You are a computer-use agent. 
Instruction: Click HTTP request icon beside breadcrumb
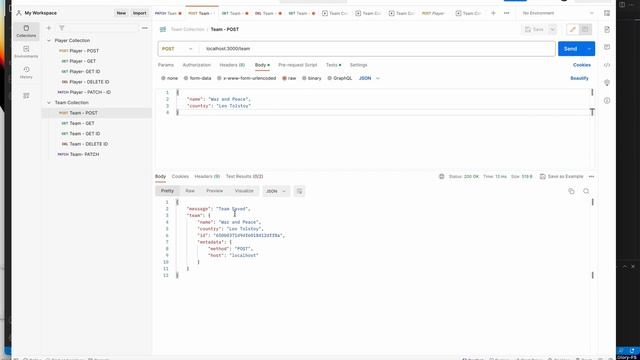(x=163, y=29)
